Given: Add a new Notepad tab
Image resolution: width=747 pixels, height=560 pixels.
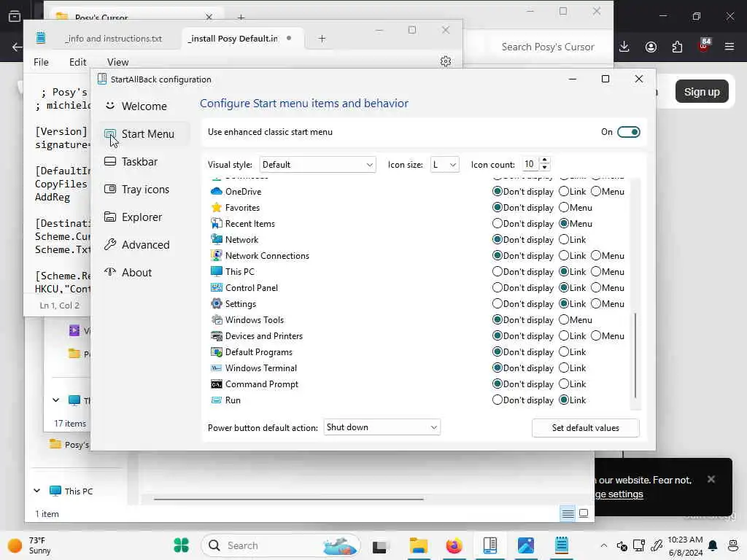Looking at the screenshot, I should pyautogui.click(x=322, y=39).
